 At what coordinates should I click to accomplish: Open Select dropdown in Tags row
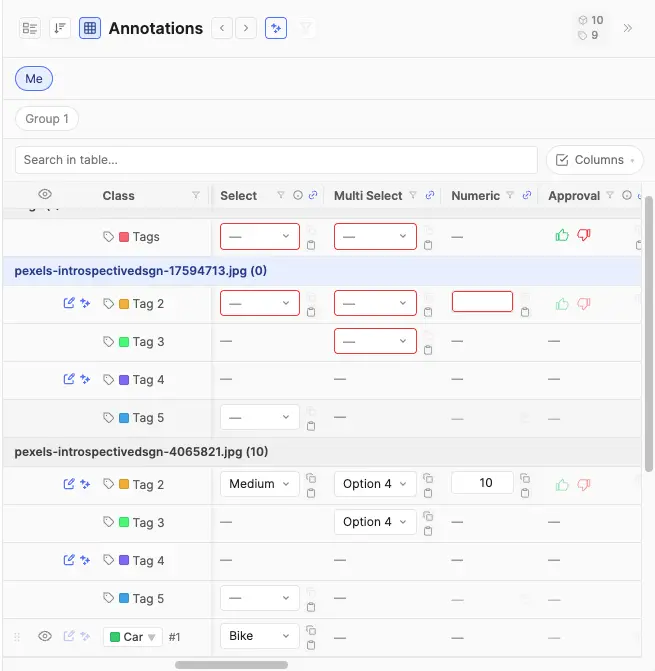[260, 236]
